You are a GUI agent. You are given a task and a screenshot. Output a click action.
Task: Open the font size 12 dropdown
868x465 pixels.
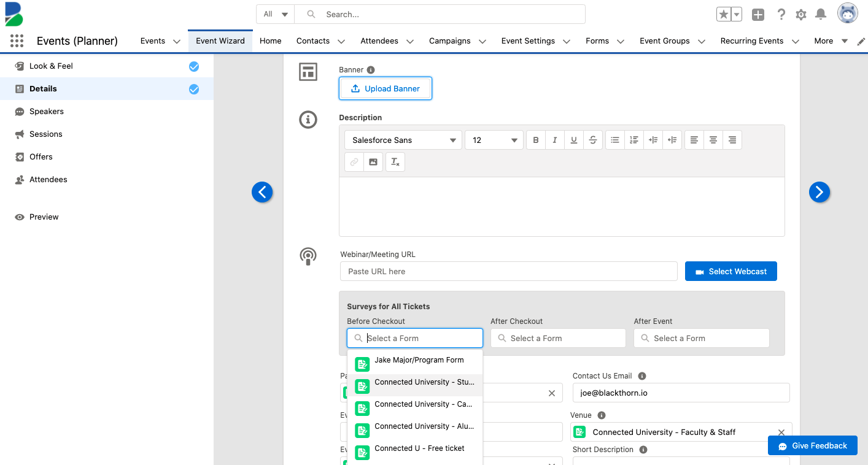[x=494, y=140]
